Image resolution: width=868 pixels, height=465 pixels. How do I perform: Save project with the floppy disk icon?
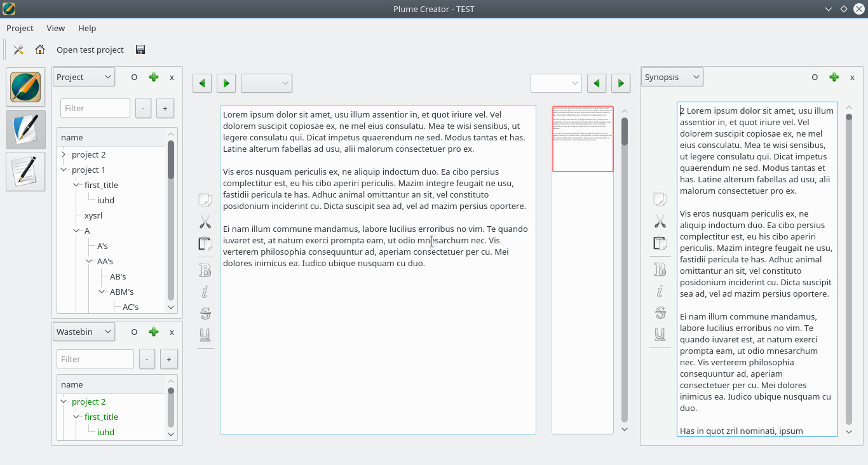pyautogui.click(x=140, y=50)
